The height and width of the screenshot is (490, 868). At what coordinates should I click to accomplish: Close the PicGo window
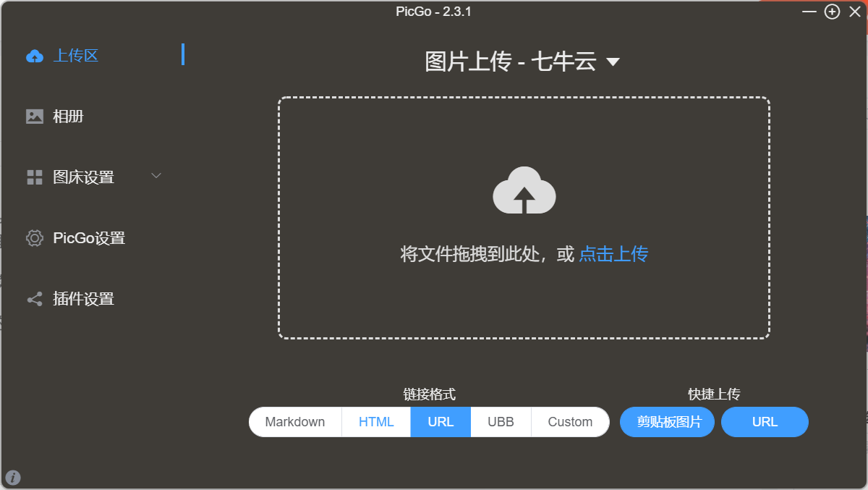pyautogui.click(x=854, y=12)
